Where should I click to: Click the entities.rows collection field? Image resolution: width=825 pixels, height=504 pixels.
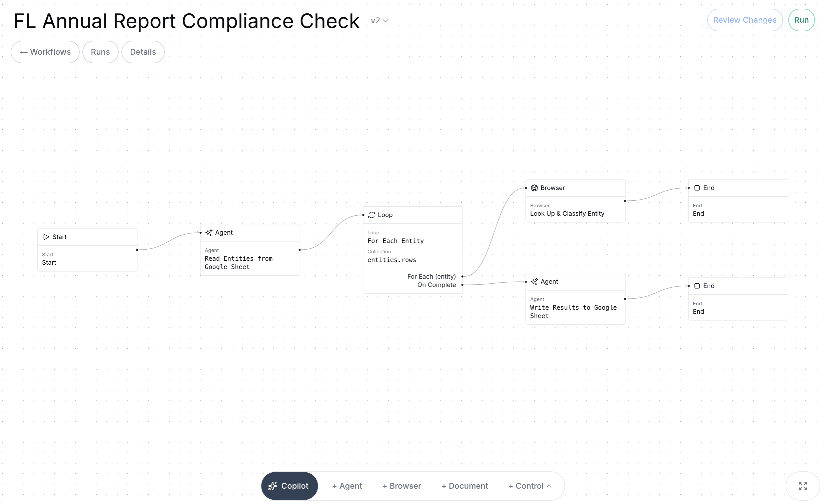coord(391,260)
